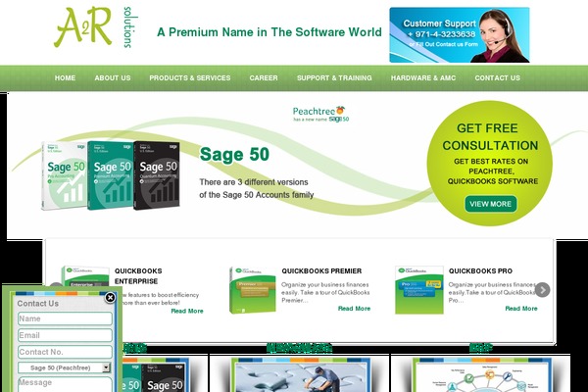
Task: Advance carousel with the next arrow
Action: pyautogui.click(x=542, y=290)
